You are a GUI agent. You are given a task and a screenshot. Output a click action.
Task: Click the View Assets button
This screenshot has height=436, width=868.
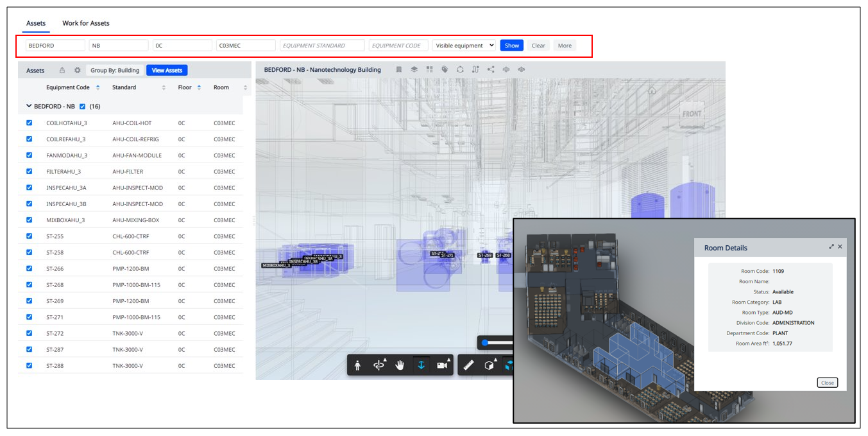tap(167, 71)
